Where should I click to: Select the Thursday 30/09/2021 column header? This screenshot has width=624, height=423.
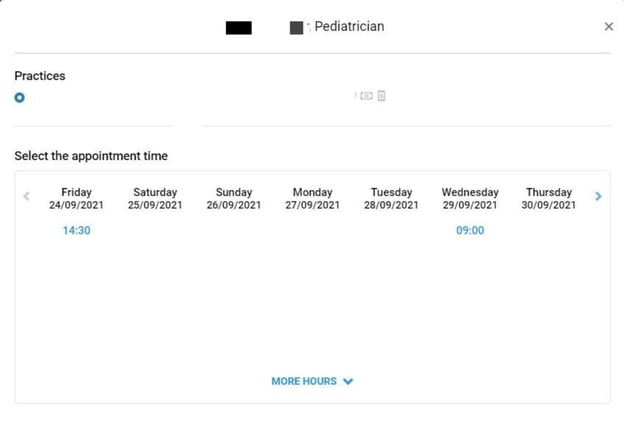pos(549,199)
